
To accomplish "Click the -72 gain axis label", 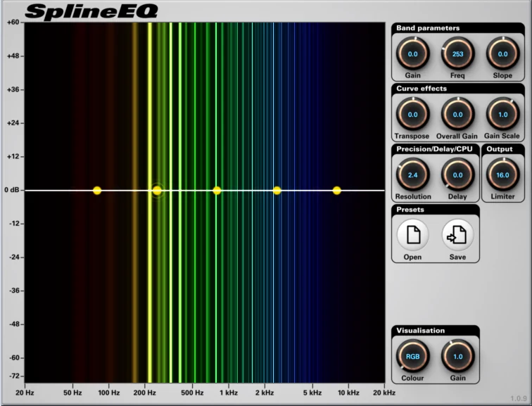I will pos(14,376).
